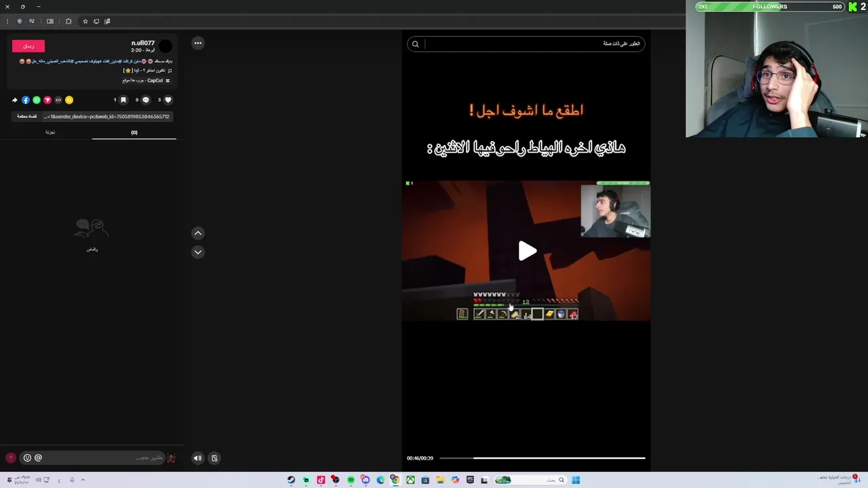This screenshot has width=868, height=488.
Task: Open Spotify from the taskbar
Action: tap(351, 480)
